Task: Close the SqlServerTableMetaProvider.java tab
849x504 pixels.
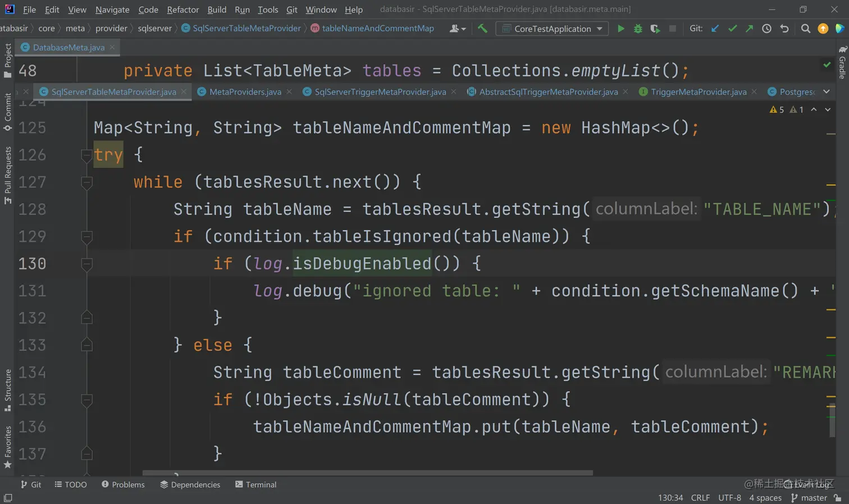Action: [x=184, y=91]
